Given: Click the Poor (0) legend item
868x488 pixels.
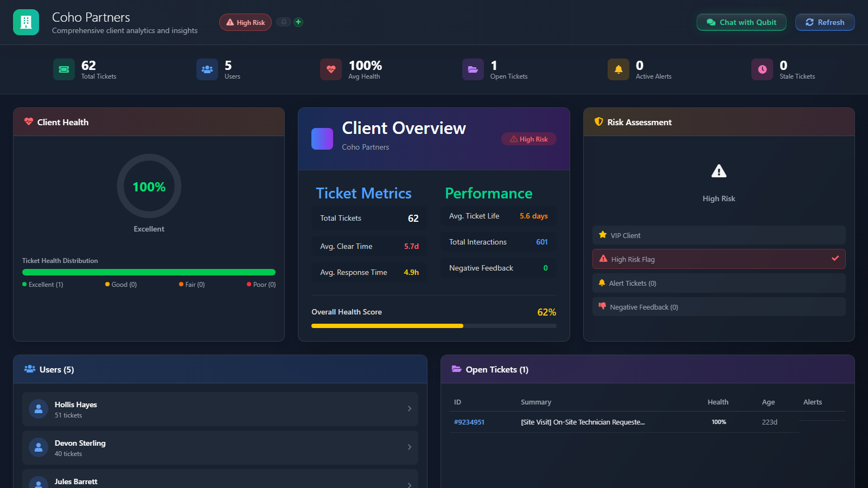Looking at the screenshot, I should 261,285.
